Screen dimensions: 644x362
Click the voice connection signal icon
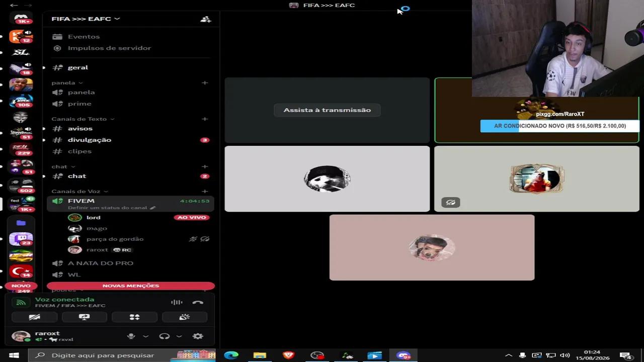coord(21,303)
